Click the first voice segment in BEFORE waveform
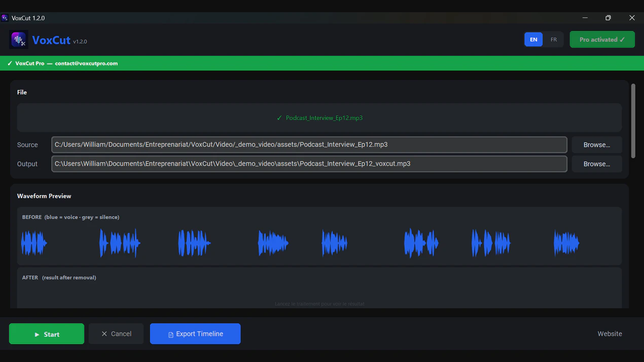Screen dimensions: 644x362 (x=34, y=243)
